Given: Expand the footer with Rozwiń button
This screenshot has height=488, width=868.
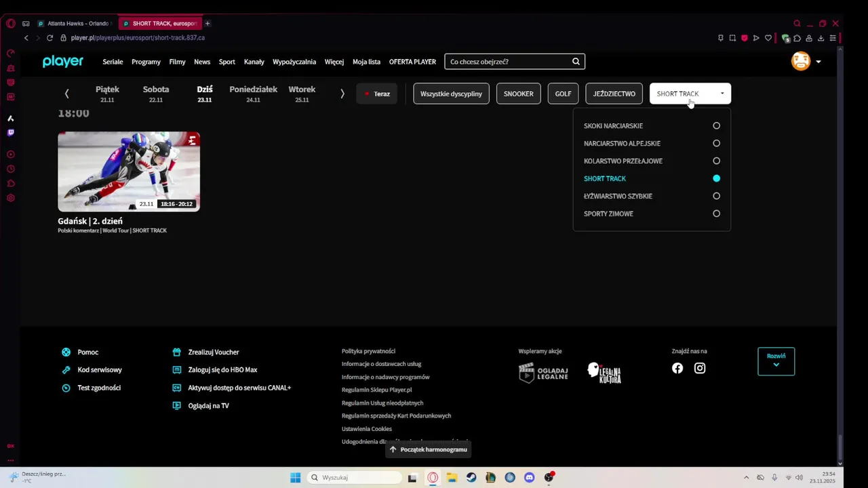Looking at the screenshot, I should (x=776, y=361).
